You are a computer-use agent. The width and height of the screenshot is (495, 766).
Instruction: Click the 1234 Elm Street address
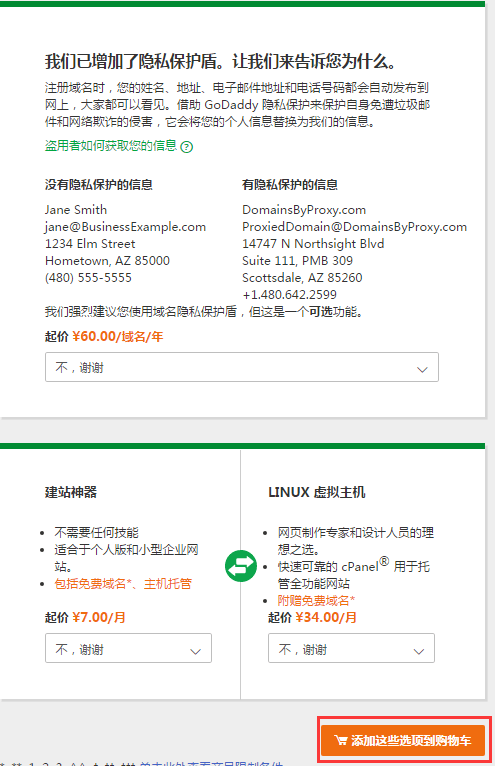click(x=90, y=244)
